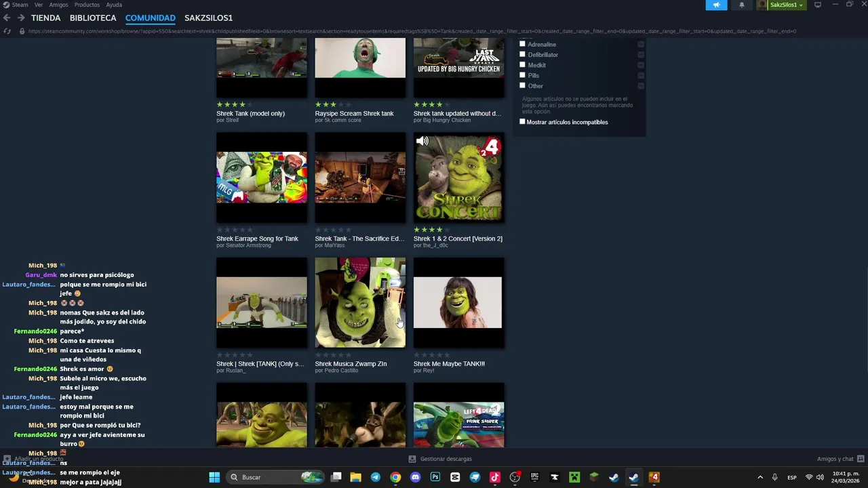868x488 pixels.
Task: Open Shrek Me Maybe TANK!!! title
Action: [449, 364]
